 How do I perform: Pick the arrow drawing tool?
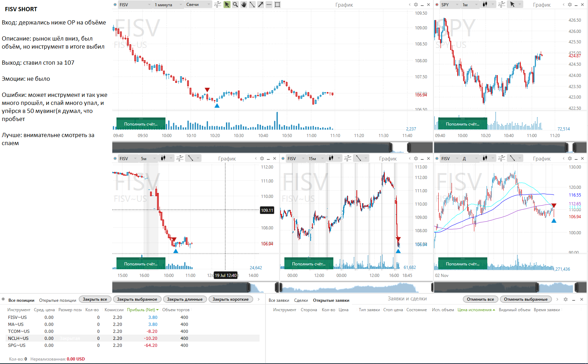[x=261, y=5]
